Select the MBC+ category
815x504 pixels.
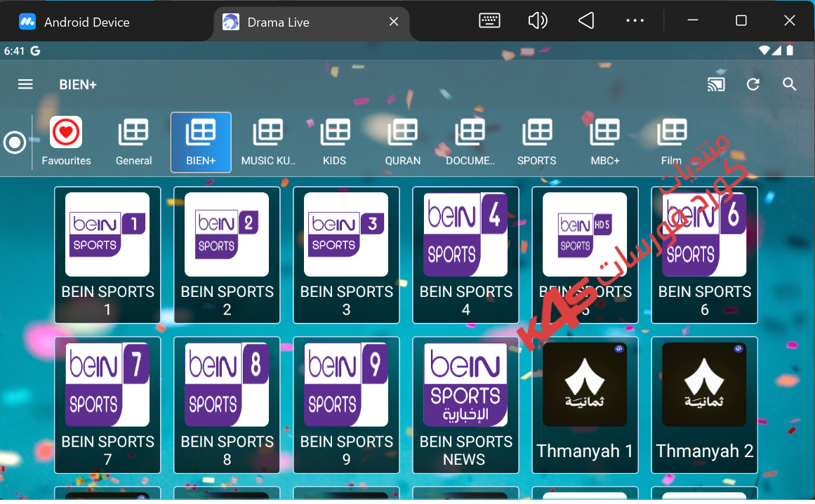(604, 142)
